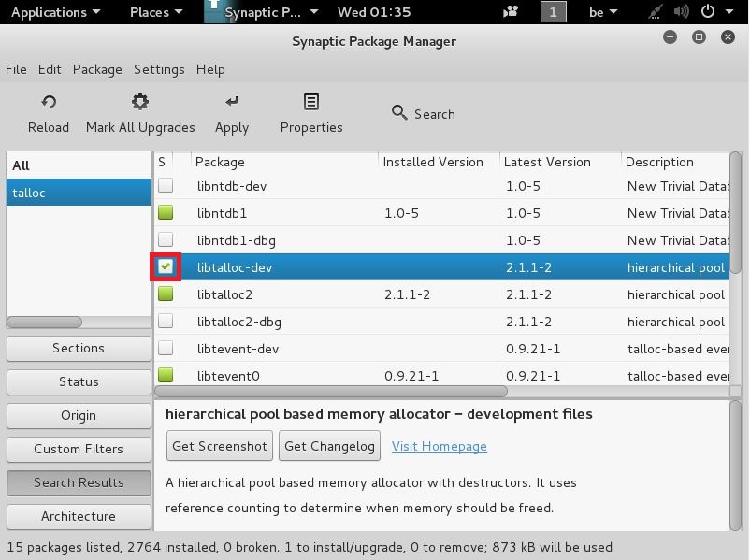The width and height of the screenshot is (750, 560).
Task: Click the accessibility/camera icon in top bar
Action: point(511,11)
